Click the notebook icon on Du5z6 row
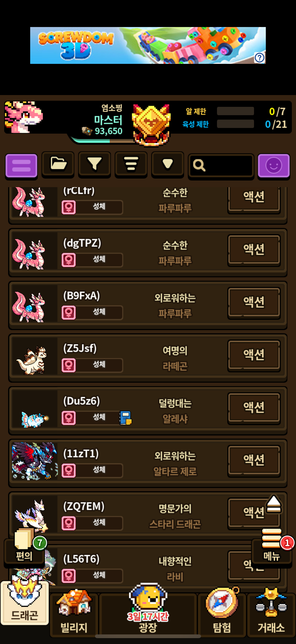The height and width of the screenshot is (644, 296). [x=125, y=418]
